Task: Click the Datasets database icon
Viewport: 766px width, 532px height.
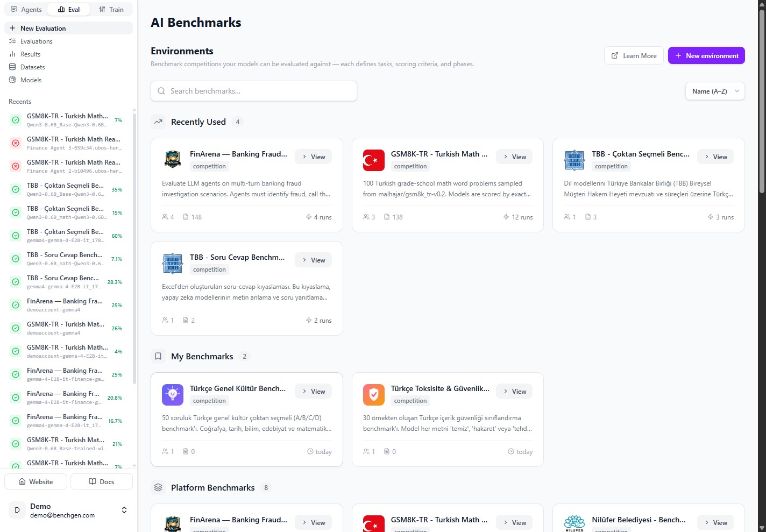Action: (x=12, y=67)
